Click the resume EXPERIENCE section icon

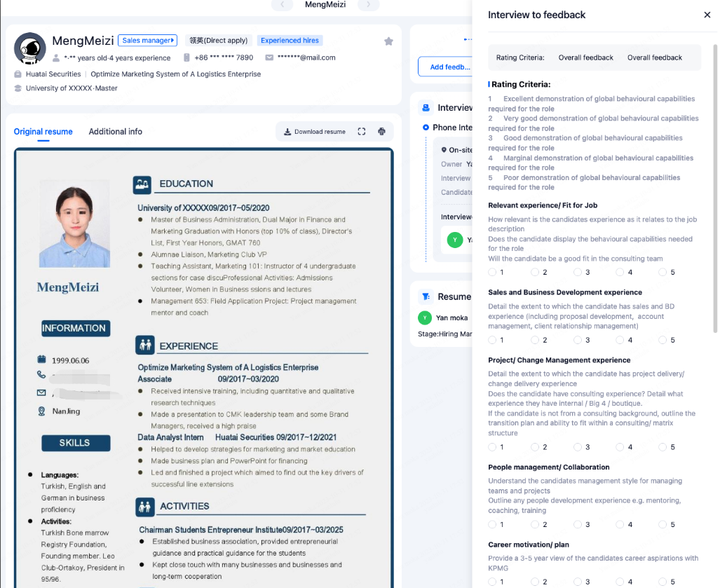point(145,346)
